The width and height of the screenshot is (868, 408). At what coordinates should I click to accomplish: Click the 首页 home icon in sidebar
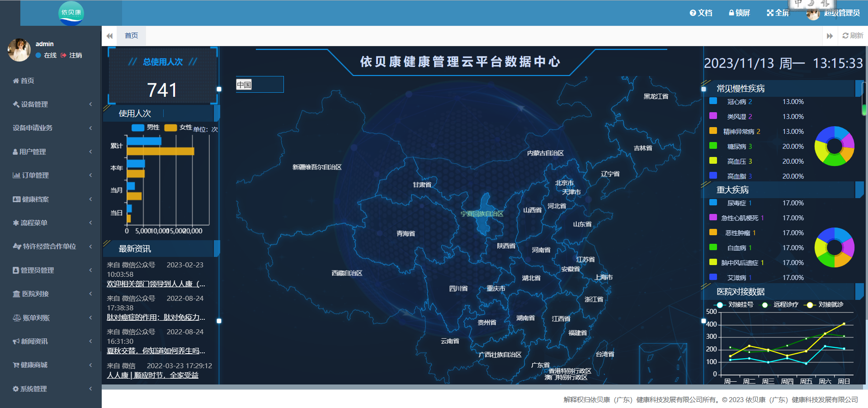point(16,81)
